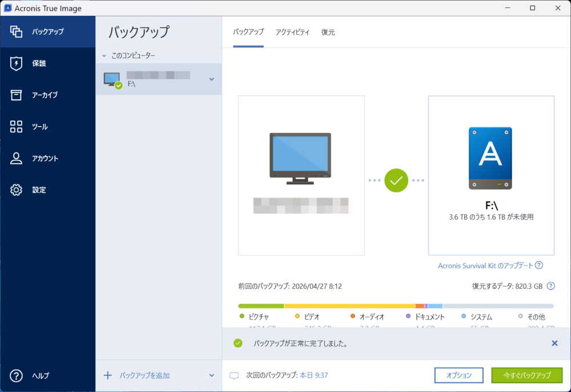This screenshot has width=571, height=392.
Task: Click the backup list computer icon
Action: tap(113, 80)
